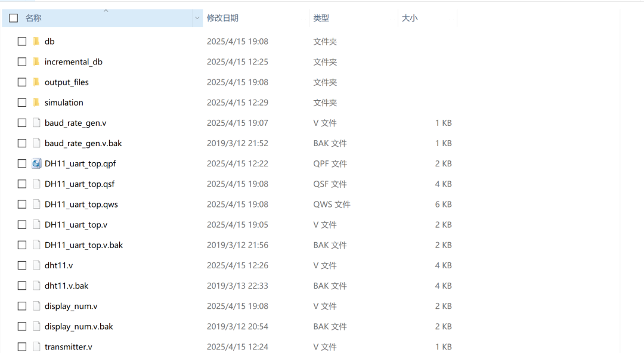Screen dimensions: 644x353
Task: Check the box for baud_rate_gen.v
Action: pyautogui.click(x=22, y=123)
